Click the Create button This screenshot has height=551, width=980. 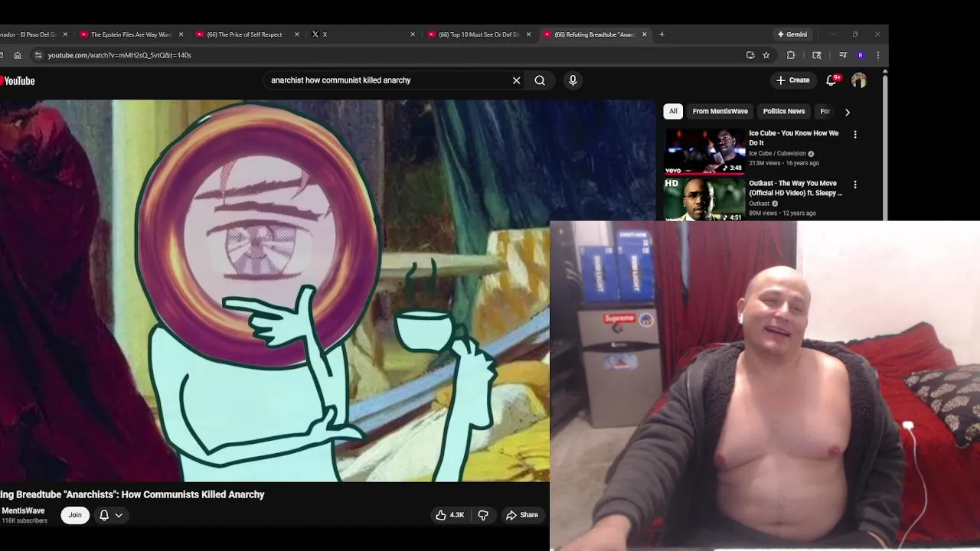pos(792,80)
